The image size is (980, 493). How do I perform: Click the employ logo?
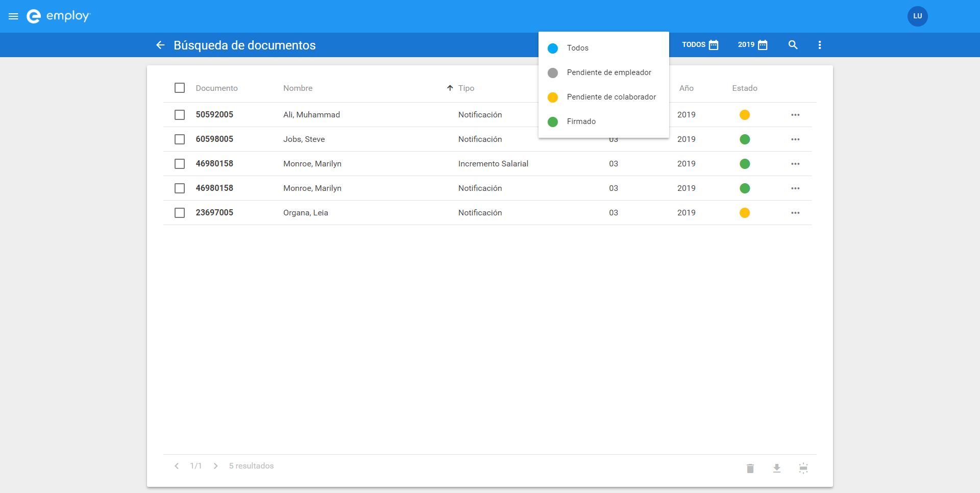pos(58,16)
